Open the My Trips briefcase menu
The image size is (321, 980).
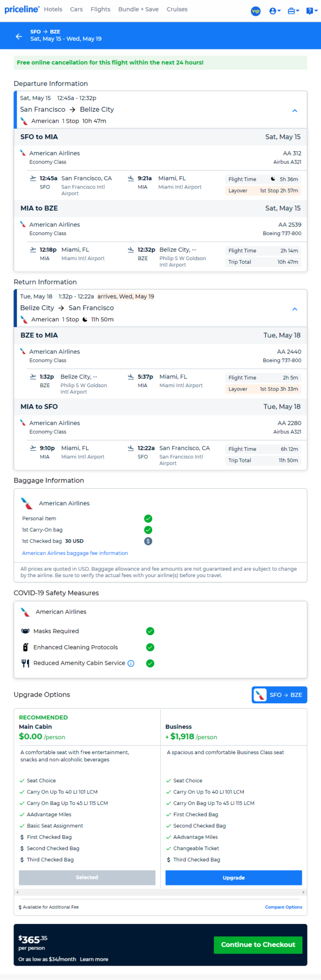point(293,11)
